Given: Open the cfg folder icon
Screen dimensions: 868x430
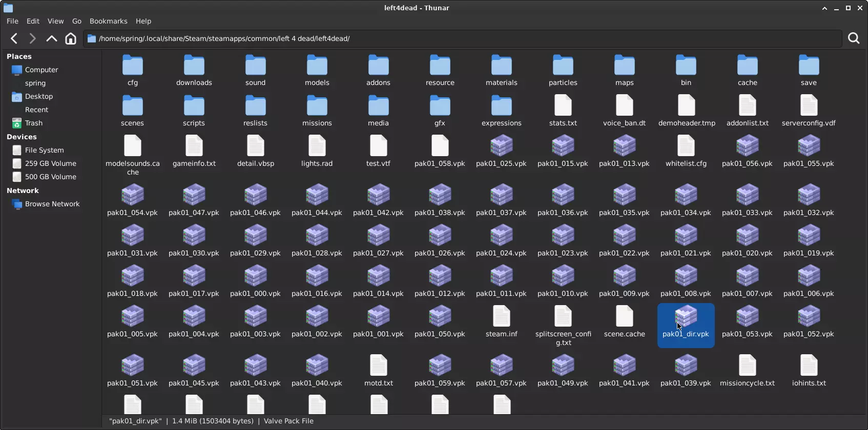Looking at the screenshot, I should point(133,66).
